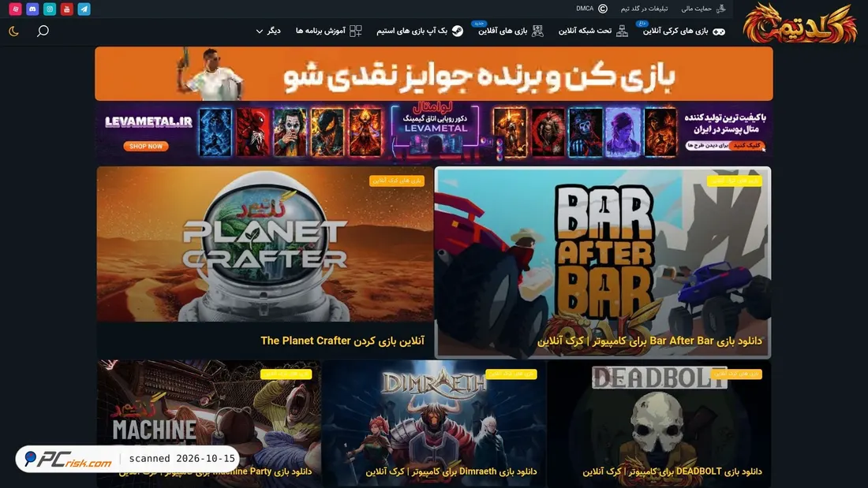Open the Bar After Bar featured thumbnail
This screenshot has height=488, width=868.
(603, 263)
